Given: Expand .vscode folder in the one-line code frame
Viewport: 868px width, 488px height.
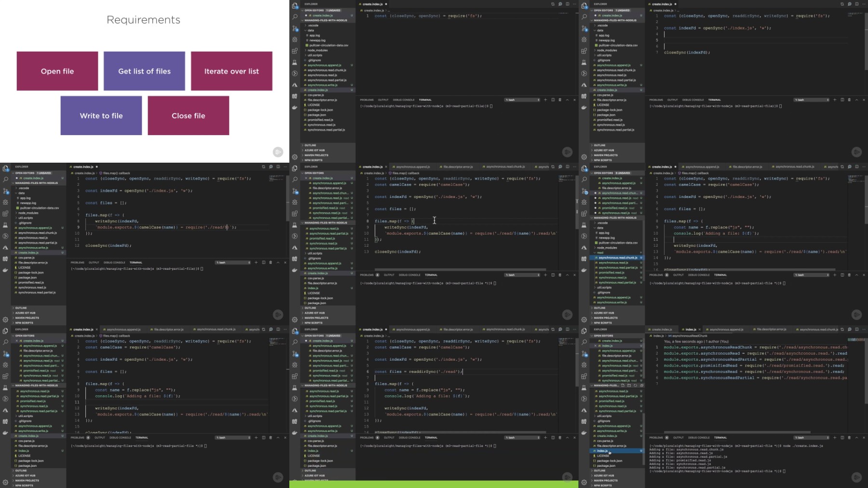Looking at the screenshot, I should click(x=312, y=25).
